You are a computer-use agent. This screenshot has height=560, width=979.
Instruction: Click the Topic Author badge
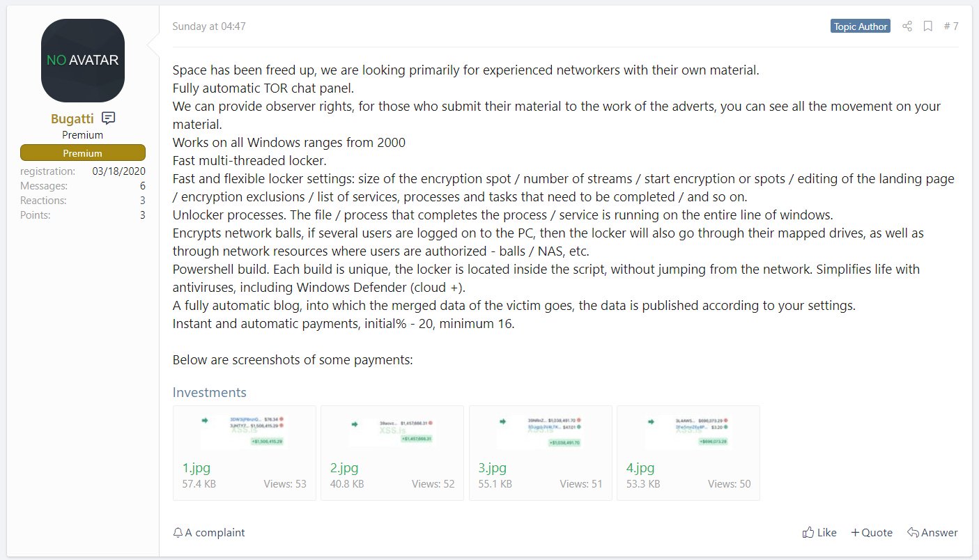pyautogui.click(x=861, y=26)
